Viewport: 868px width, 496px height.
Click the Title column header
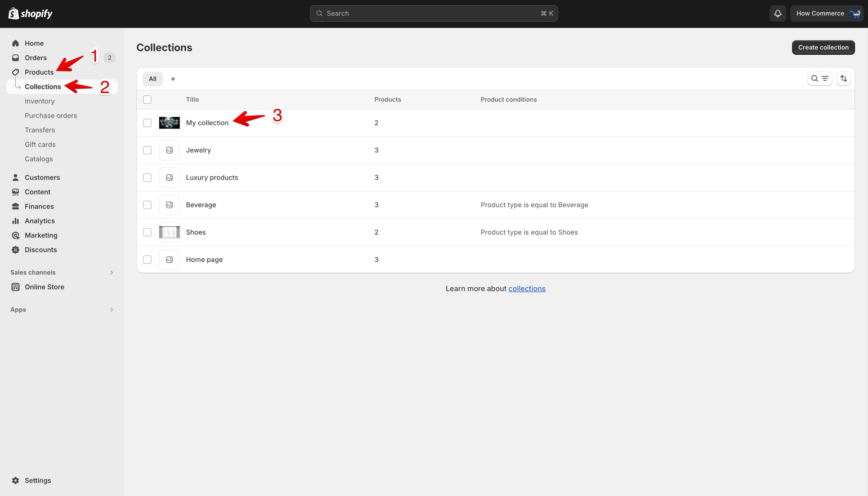point(192,99)
